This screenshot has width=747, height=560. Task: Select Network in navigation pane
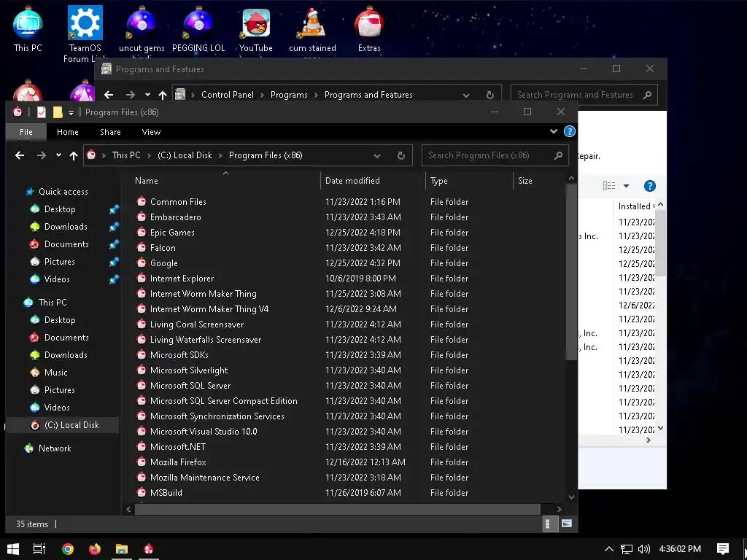coord(54,448)
